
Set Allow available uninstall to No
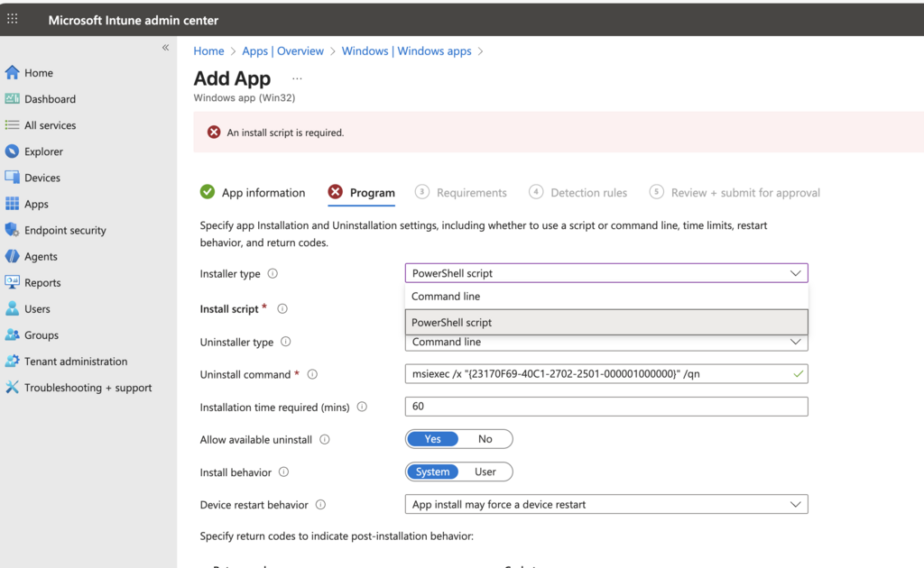485,439
